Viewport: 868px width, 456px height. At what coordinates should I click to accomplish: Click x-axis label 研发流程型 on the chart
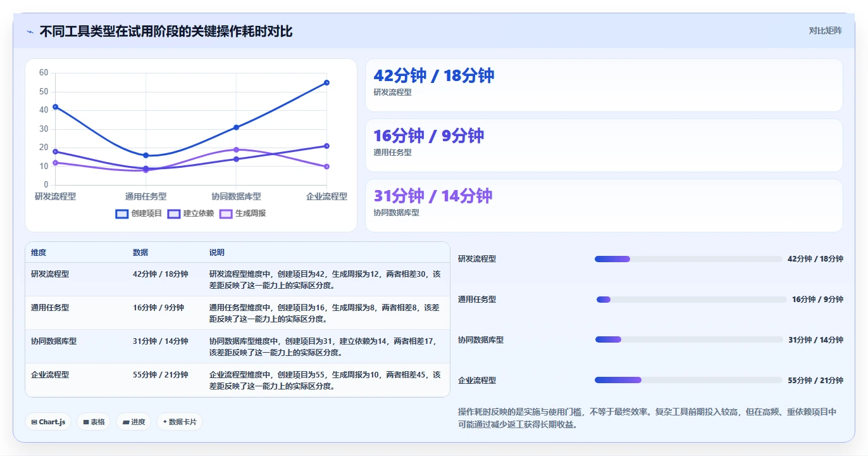pos(56,196)
